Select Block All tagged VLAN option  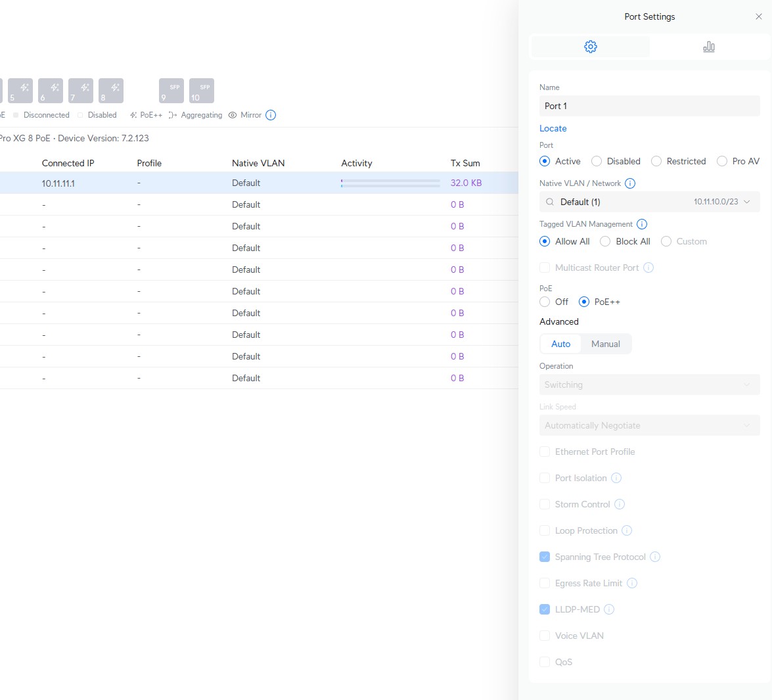click(x=606, y=241)
